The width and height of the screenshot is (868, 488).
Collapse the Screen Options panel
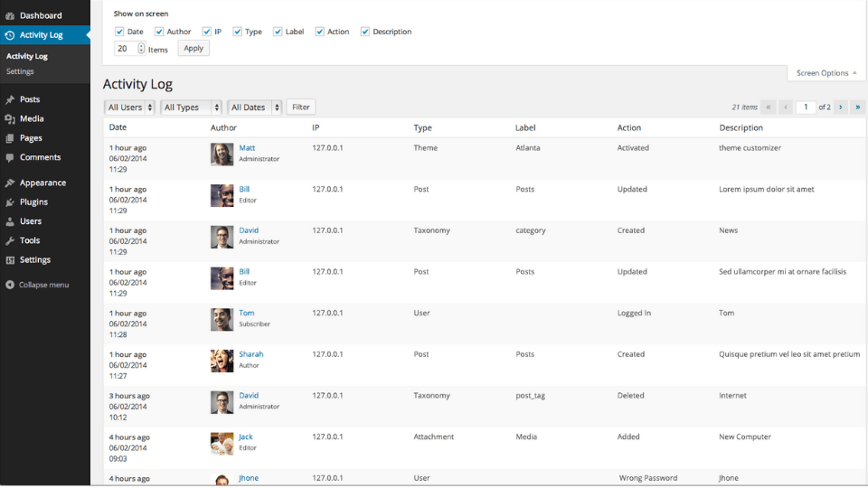pyautogui.click(x=826, y=73)
